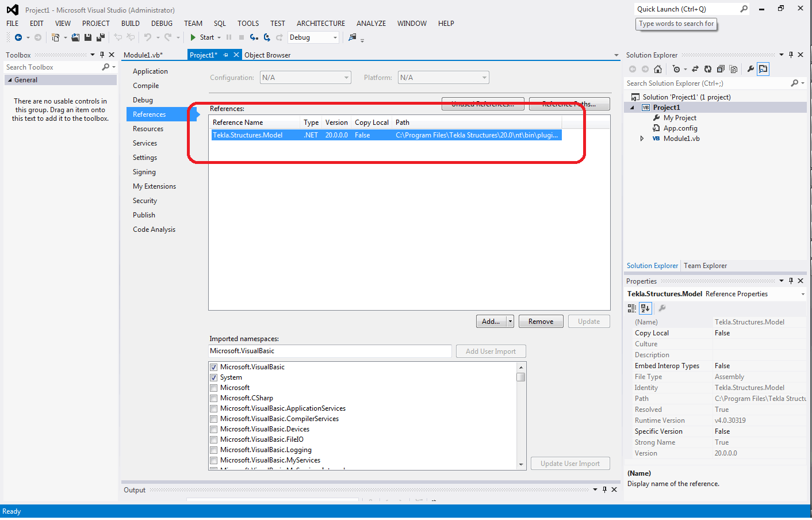Click Categorized view icon in Properties

632,308
